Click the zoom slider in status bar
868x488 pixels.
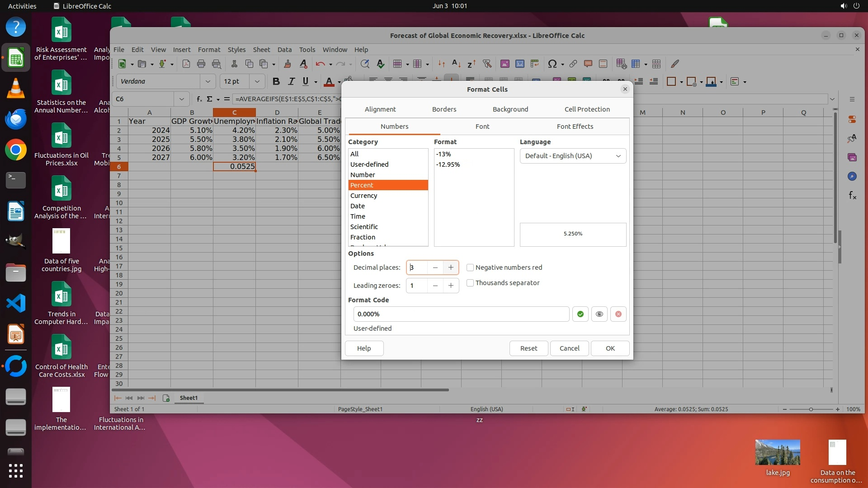[811, 409]
